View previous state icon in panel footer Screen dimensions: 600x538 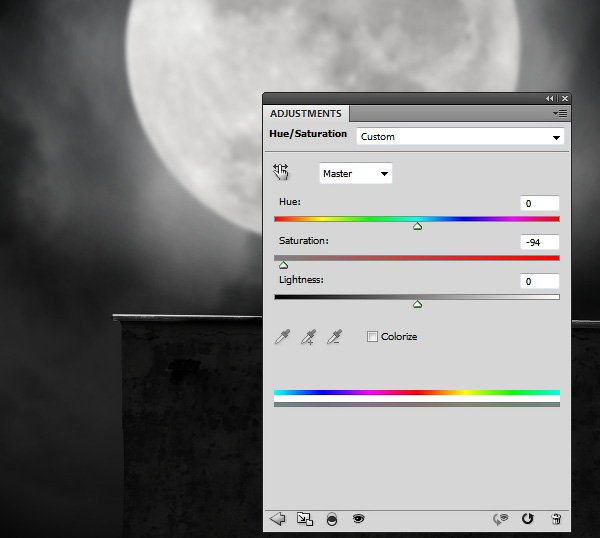[x=501, y=519]
